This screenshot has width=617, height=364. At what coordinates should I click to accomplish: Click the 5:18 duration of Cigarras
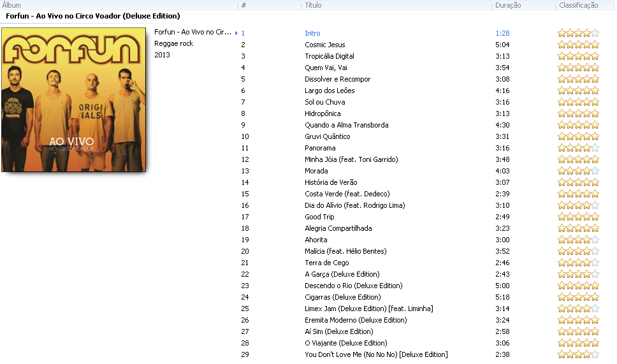tap(502, 297)
